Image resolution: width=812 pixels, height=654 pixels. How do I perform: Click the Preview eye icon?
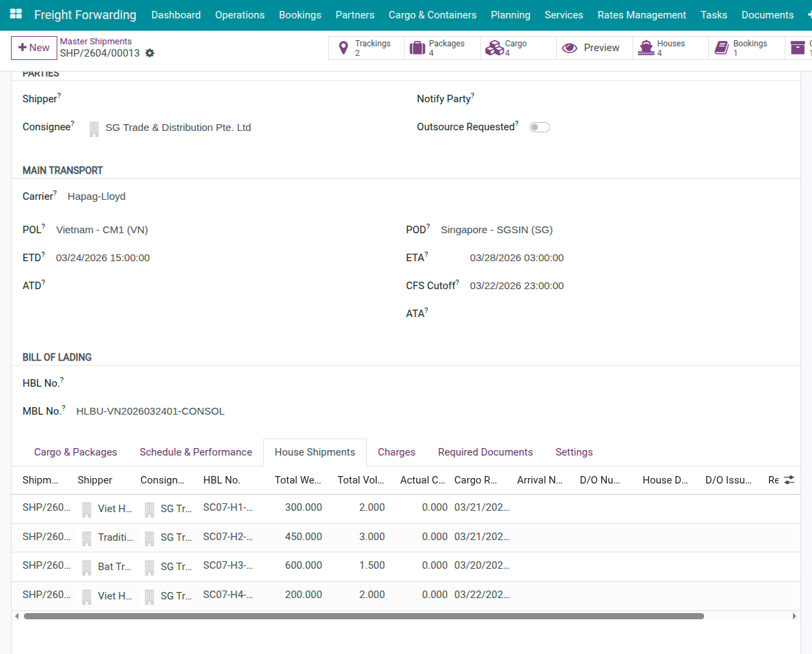tap(569, 48)
